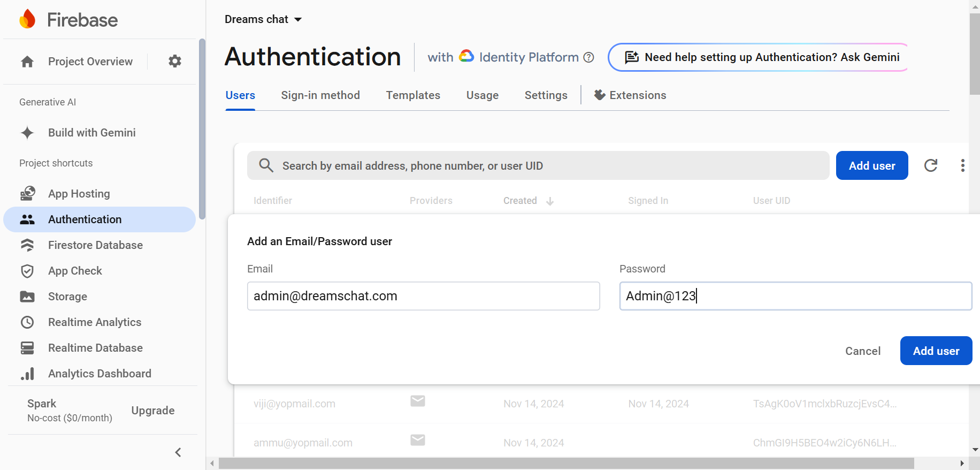This screenshot has width=980, height=470.
Task: Click the Upgrade plan button
Action: 153,411
